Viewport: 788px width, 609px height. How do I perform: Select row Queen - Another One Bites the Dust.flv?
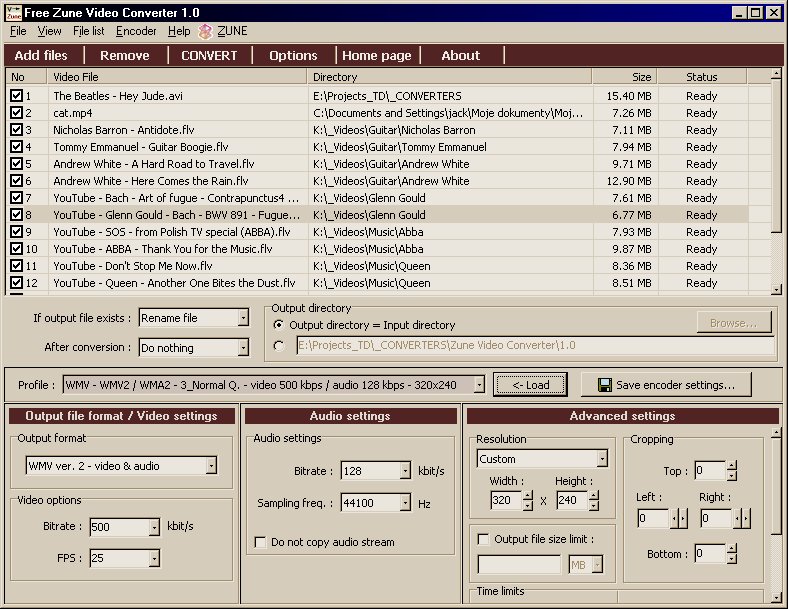(x=377, y=283)
